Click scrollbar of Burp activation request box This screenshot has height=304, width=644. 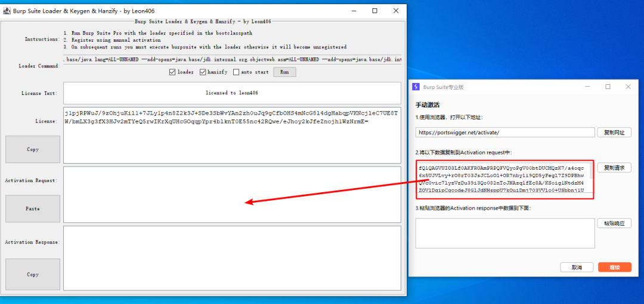[592, 171]
